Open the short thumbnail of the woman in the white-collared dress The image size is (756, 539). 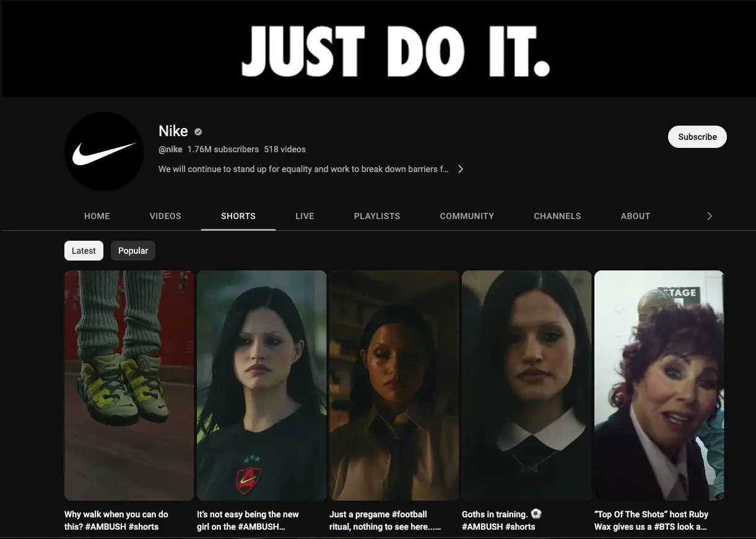(x=527, y=386)
